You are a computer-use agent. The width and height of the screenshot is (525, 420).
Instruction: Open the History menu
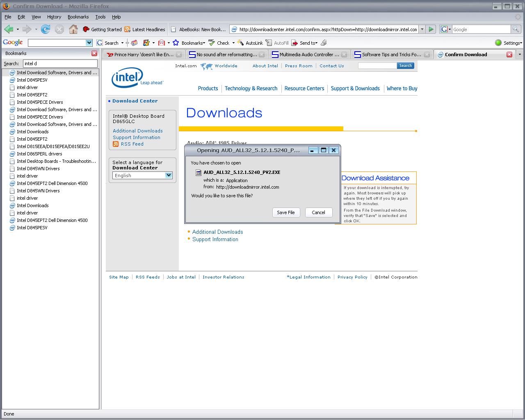54,17
